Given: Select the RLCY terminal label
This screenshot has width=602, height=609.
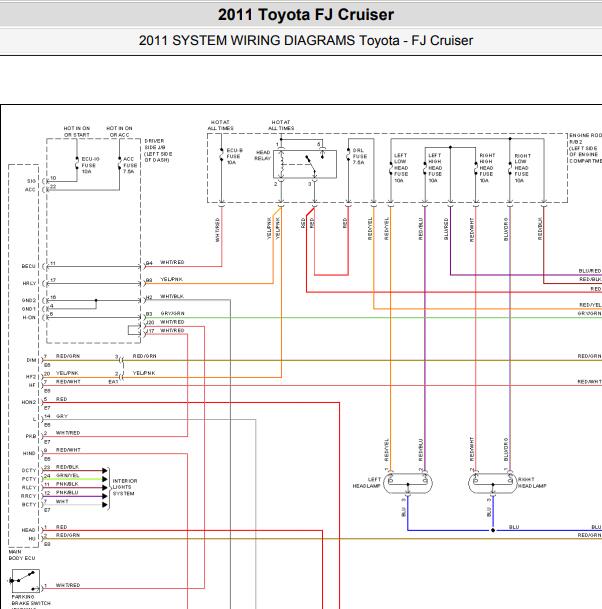Looking at the screenshot, I should 28,488.
